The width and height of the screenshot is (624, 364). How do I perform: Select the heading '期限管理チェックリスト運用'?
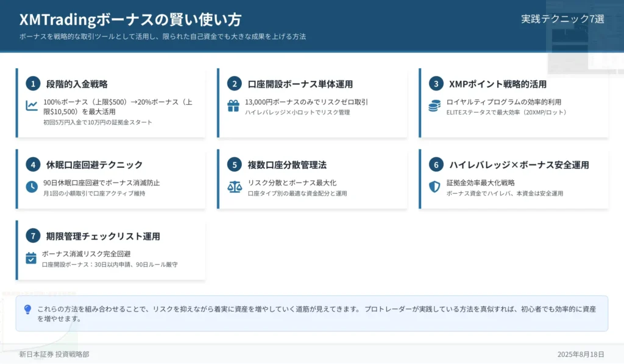tap(103, 236)
